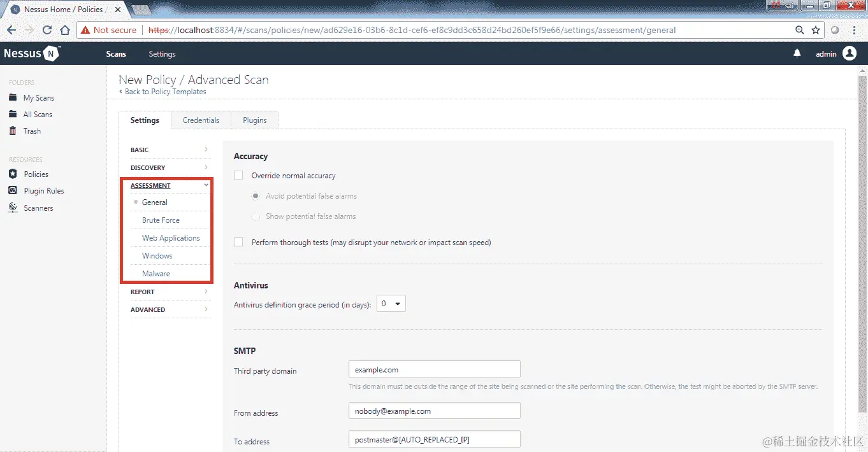Switch to the Settings tab
868x452 pixels.
(x=145, y=120)
